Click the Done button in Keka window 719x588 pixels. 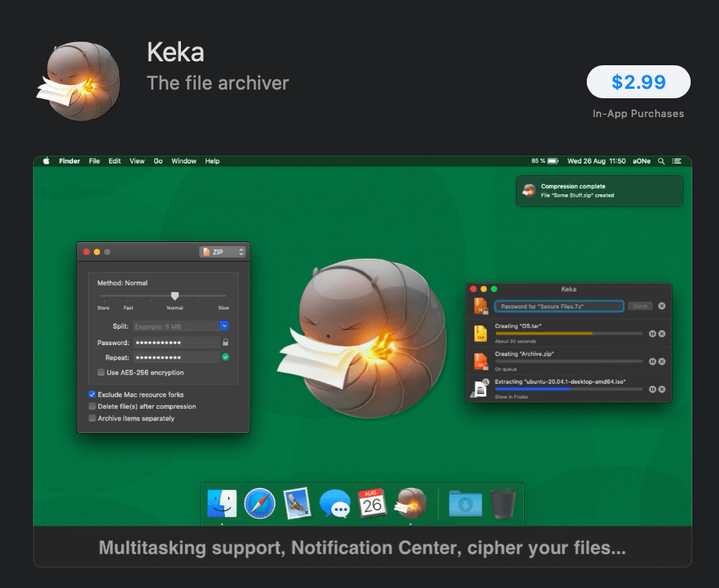[640, 306]
